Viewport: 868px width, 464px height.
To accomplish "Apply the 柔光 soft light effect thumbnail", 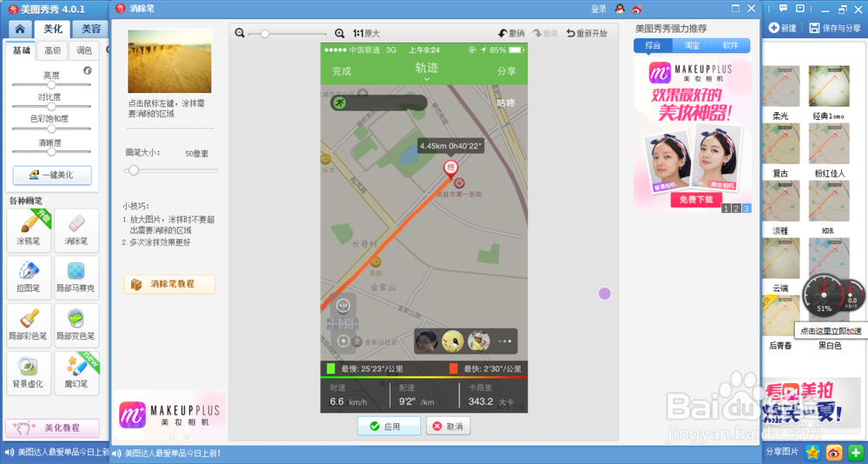I will tap(780, 86).
